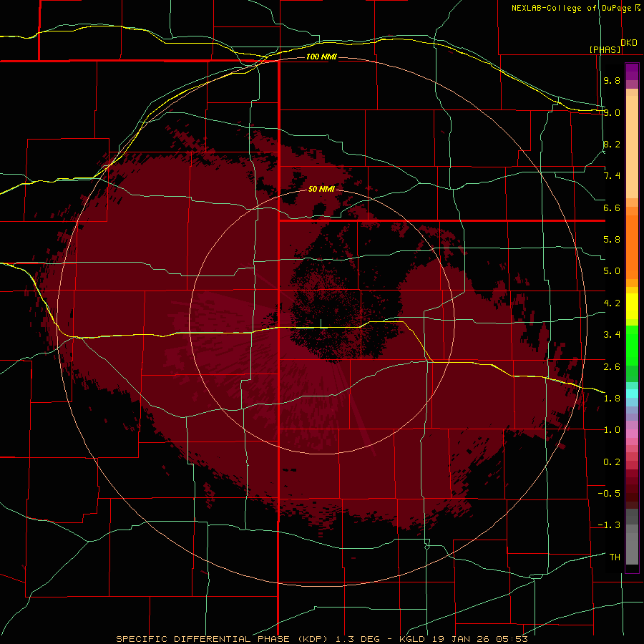
Task: Click the TH threshold legend label
Action: coord(615,557)
